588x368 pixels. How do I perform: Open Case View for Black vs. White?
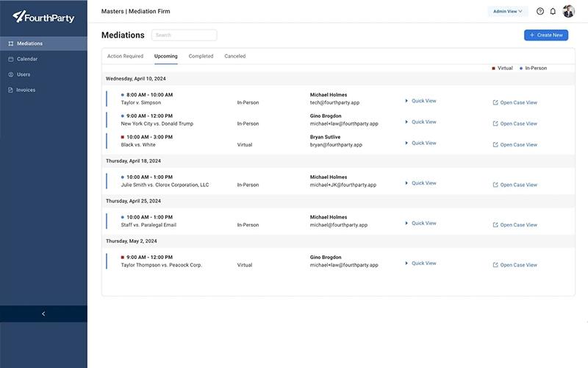pyautogui.click(x=515, y=144)
